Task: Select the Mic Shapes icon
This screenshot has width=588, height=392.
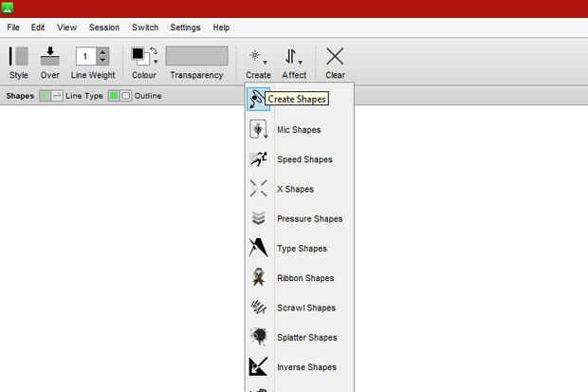Action: (258, 129)
